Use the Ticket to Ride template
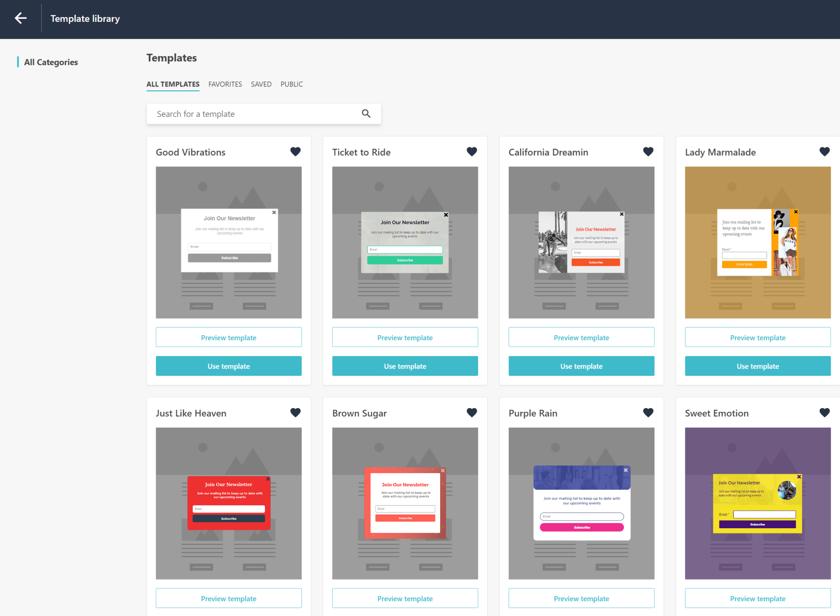Image resolution: width=840 pixels, height=616 pixels. (x=405, y=366)
